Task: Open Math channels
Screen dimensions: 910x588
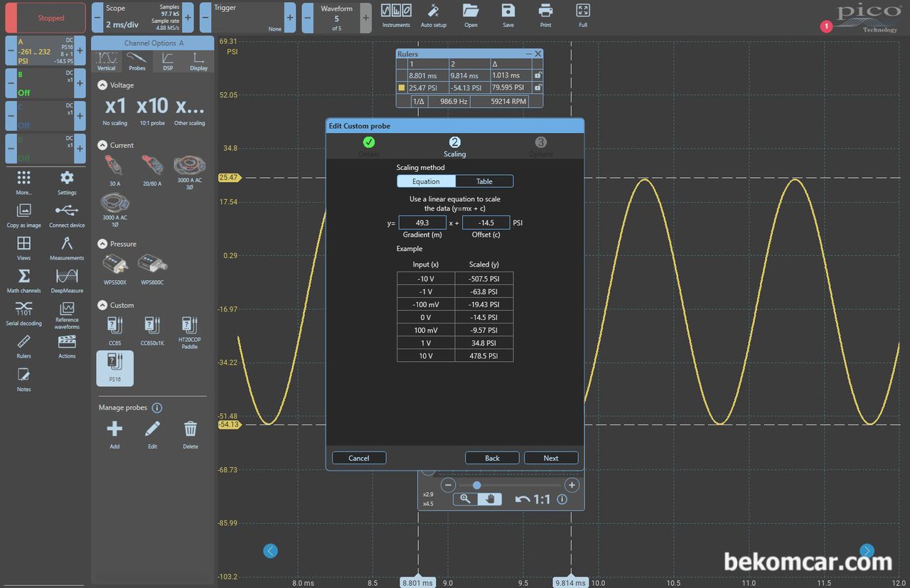Action: pyautogui.click(x=24, y=280)
